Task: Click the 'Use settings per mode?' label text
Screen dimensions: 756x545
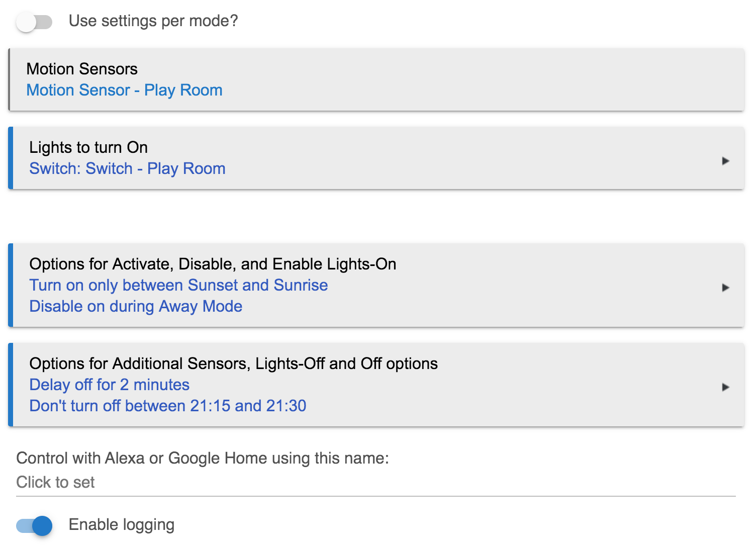Action: point(153,21)
